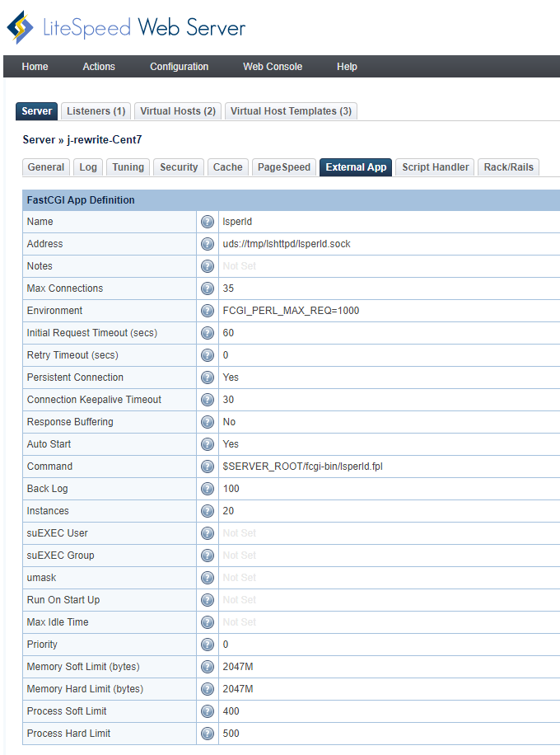The height and width of the screenshot is (755, 560).
Task: Go to the Log sub-tab
Action: [88, 167]
